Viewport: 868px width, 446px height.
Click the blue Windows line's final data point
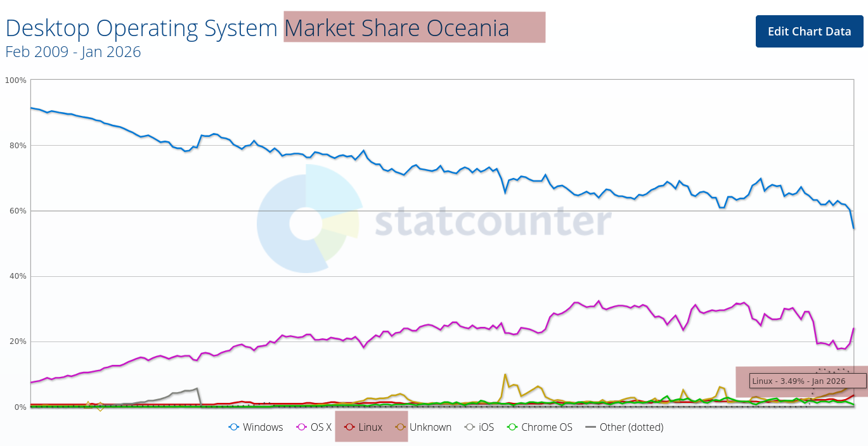point(854,228)
